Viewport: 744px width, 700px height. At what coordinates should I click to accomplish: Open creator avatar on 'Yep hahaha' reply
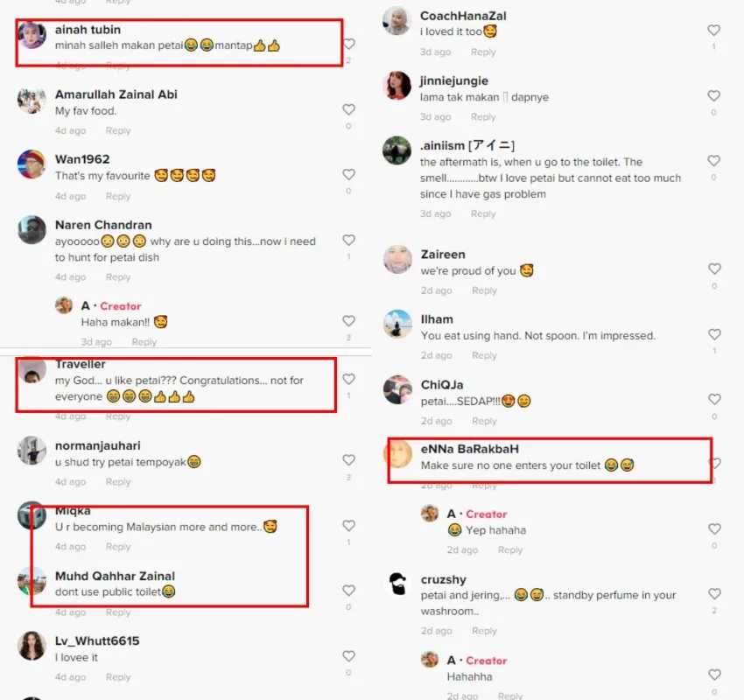pos(430,513)
